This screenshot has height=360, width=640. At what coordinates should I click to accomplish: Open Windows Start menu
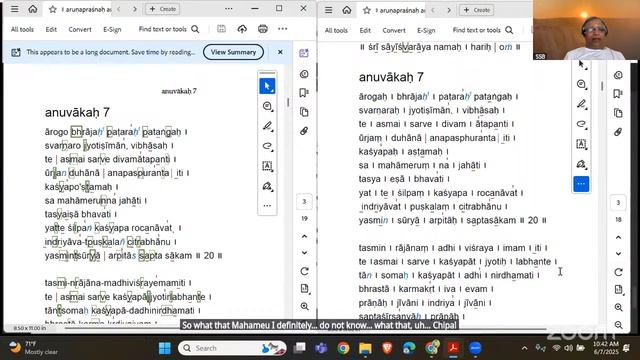coord(165,348)
